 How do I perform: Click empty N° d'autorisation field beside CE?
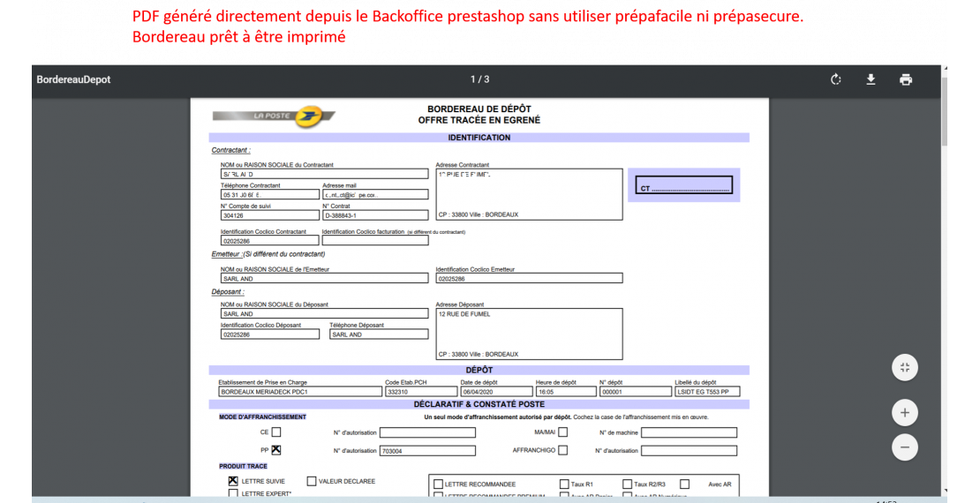click(427, 432)
